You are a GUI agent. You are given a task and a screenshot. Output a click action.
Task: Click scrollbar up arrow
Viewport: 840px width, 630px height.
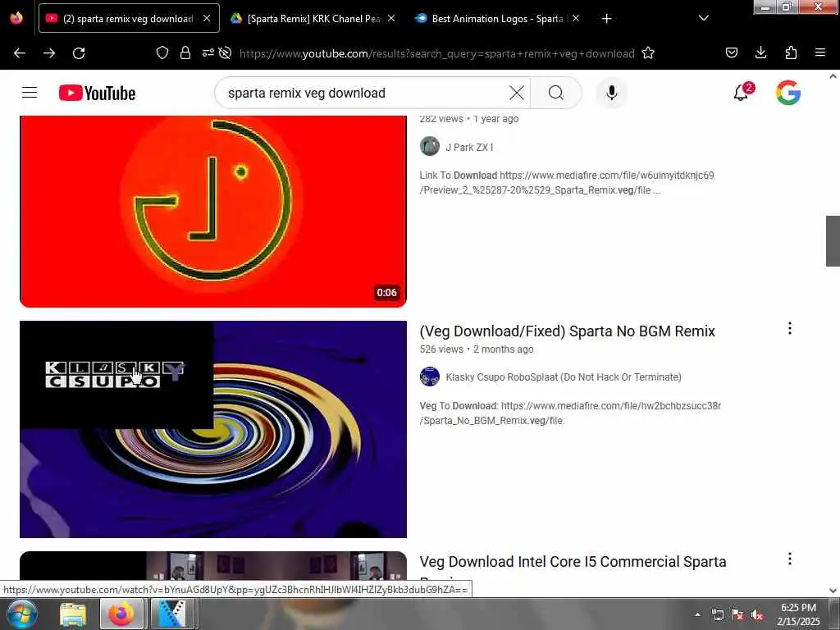[833, 76]
